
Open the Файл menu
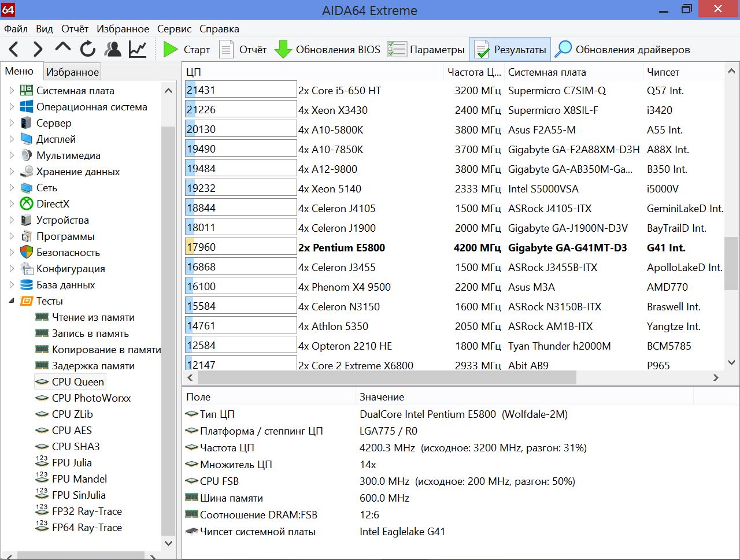click(x=16, y=29)
